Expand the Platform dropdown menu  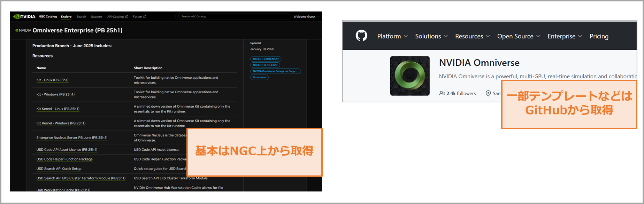pyautogui.click(x=392, y=36)
